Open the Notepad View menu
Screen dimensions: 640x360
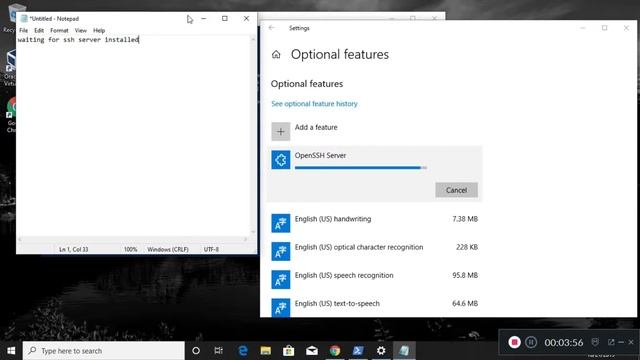coord(81,30)
